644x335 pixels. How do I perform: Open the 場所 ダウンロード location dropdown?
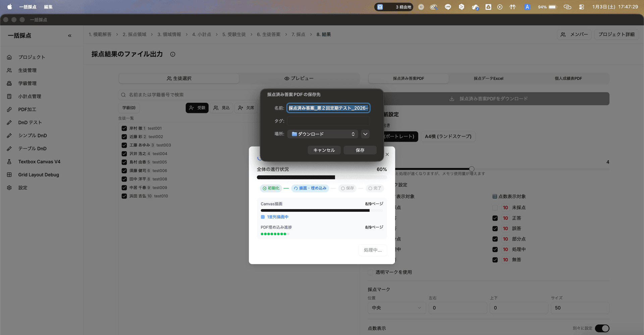(323, 134)
